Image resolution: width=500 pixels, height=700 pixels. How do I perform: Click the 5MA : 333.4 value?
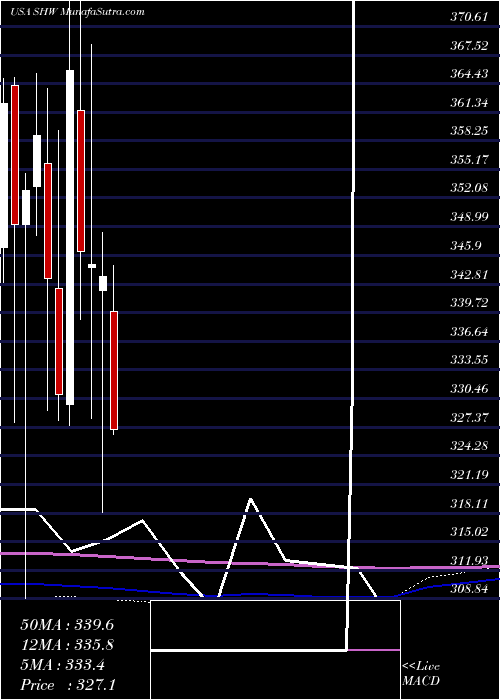[x=62, y=665]
